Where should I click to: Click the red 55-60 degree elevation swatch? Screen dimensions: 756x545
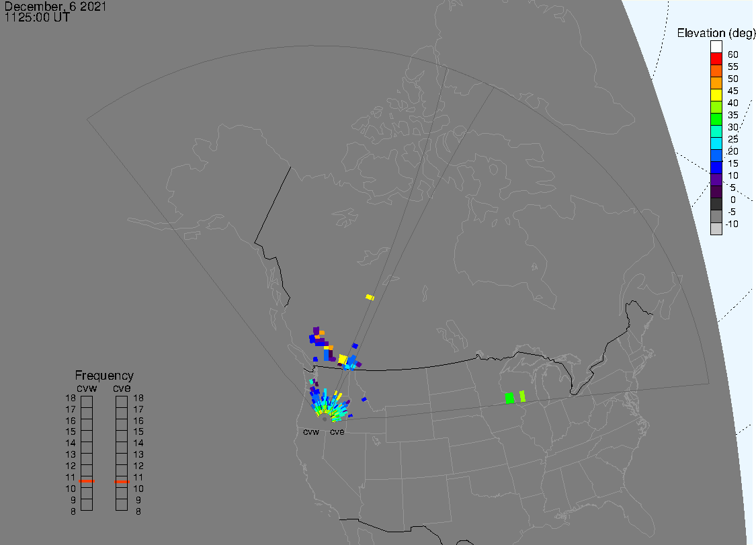click(716, 58)
